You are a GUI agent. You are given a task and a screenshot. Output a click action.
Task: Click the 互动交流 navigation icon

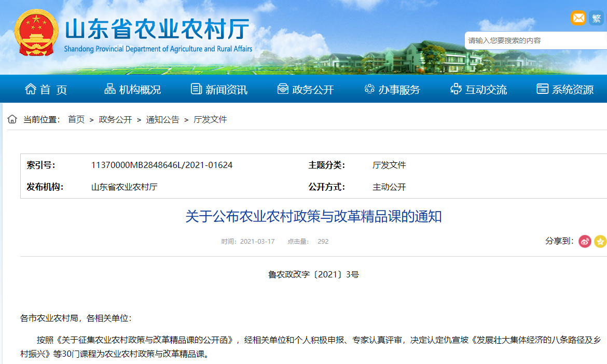[456, 89]
